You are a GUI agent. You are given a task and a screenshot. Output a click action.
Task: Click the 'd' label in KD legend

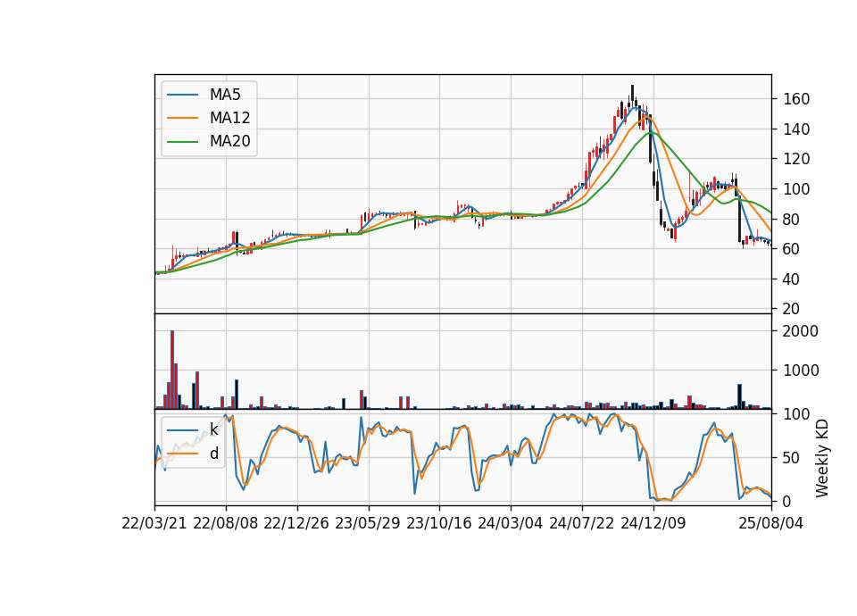point(213,454)
